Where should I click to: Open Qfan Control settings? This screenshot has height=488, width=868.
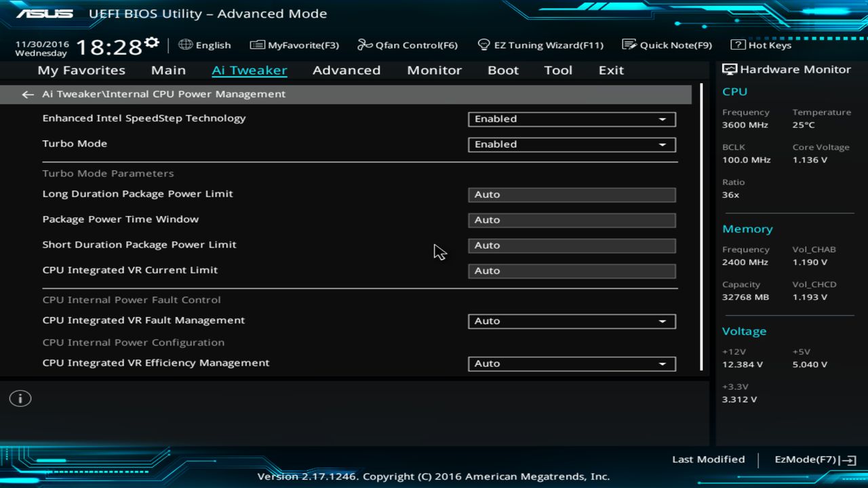[407, 45]
